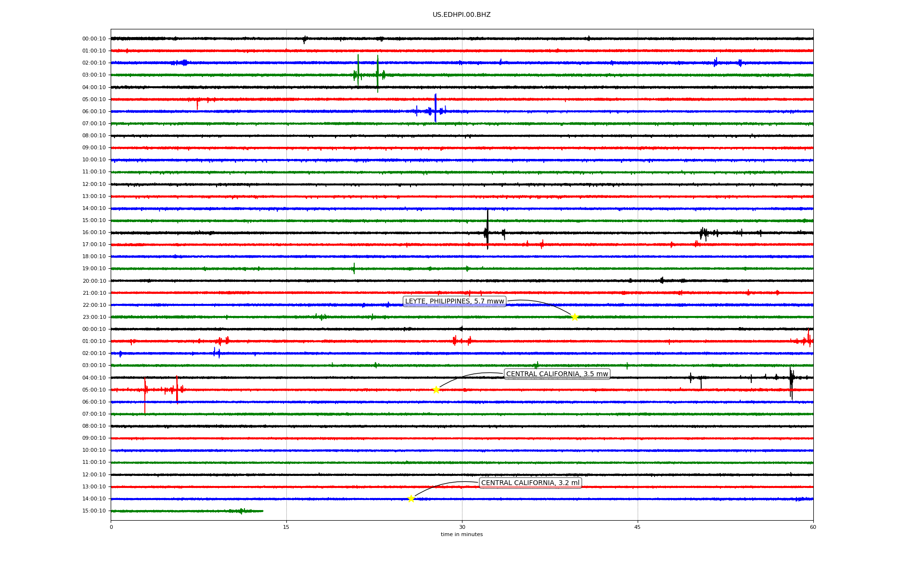Click the CENTRAL CALIFORNIA, 3.5 mw label
The image size is (924, 578).
point(557,374)
